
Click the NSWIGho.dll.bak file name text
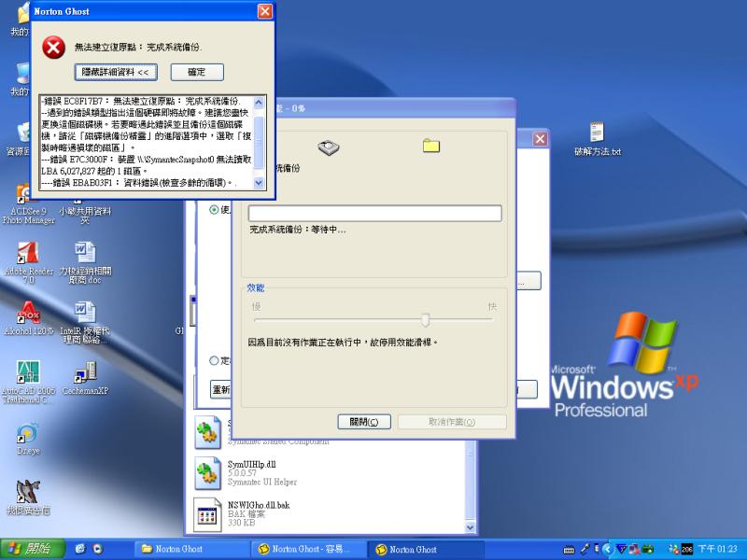coord(259,505)
